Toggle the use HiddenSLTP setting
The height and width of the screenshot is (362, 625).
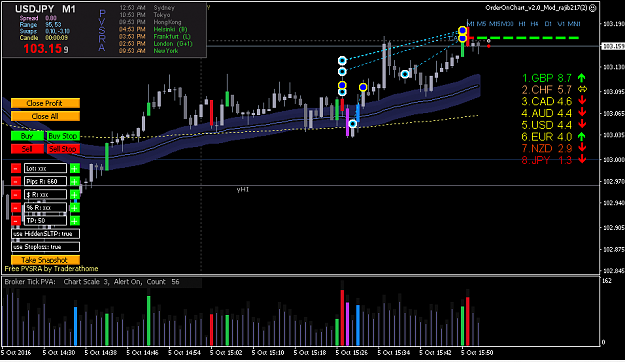45,234
